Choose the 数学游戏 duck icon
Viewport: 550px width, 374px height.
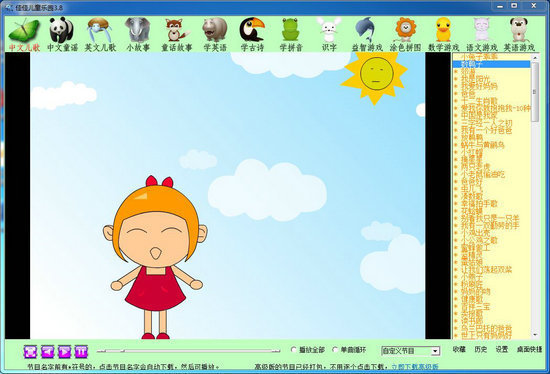tap(443, 34)
